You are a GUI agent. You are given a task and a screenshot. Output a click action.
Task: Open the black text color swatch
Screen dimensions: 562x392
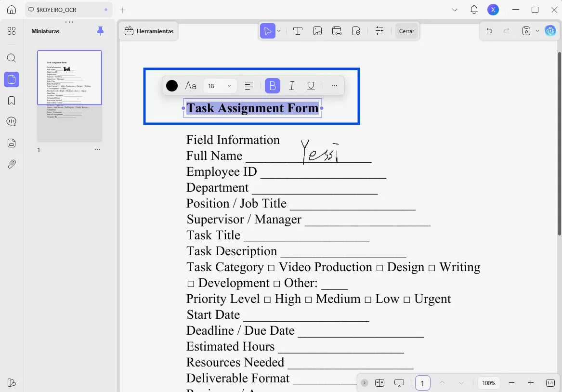tap(172, 86)
